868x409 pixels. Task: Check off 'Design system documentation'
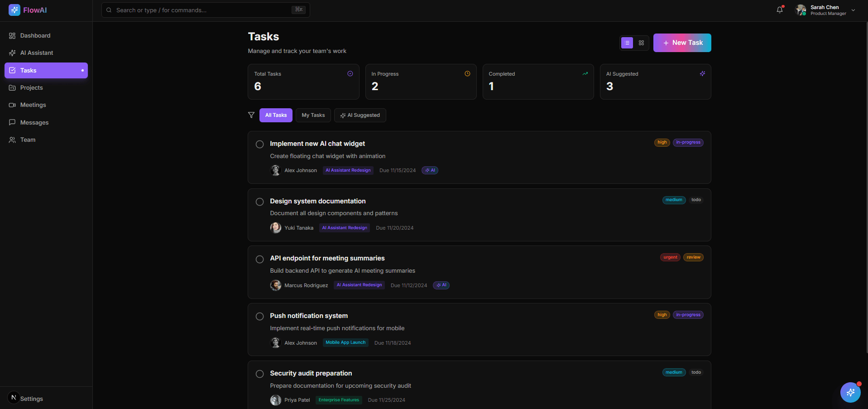click(x=259, y=202)
